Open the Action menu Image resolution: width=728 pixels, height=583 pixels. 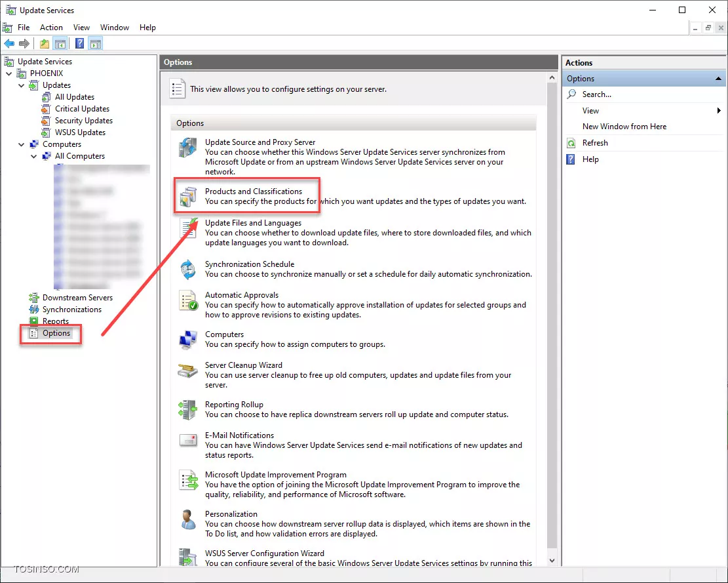tap(51, 28)
